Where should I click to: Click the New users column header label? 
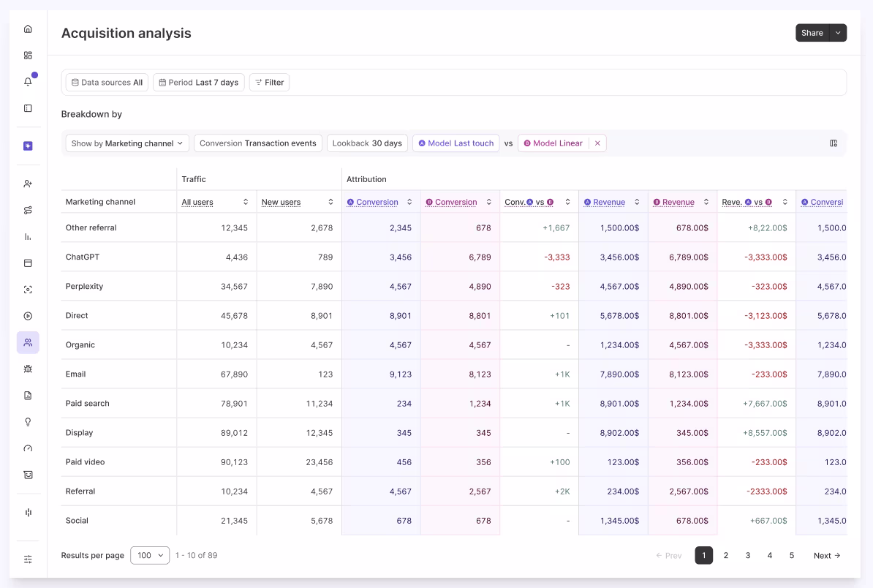click(281, 202)
